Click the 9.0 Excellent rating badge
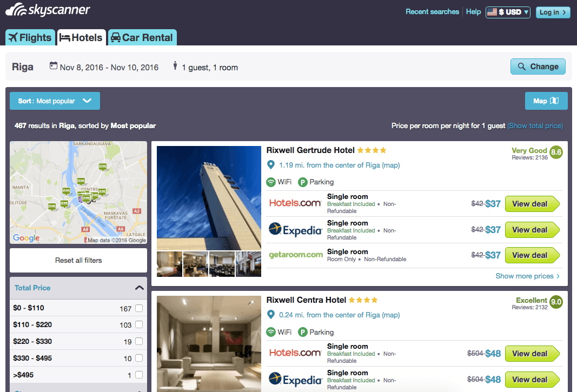The image size is (577, 392). click(x=556, y=302)
